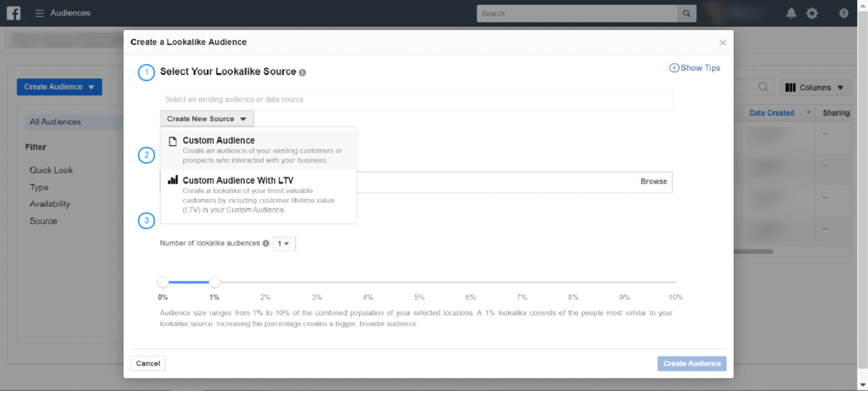Click the 0% slider handle
Viewport: 868px width, 395px height.
tap(163, 282)
